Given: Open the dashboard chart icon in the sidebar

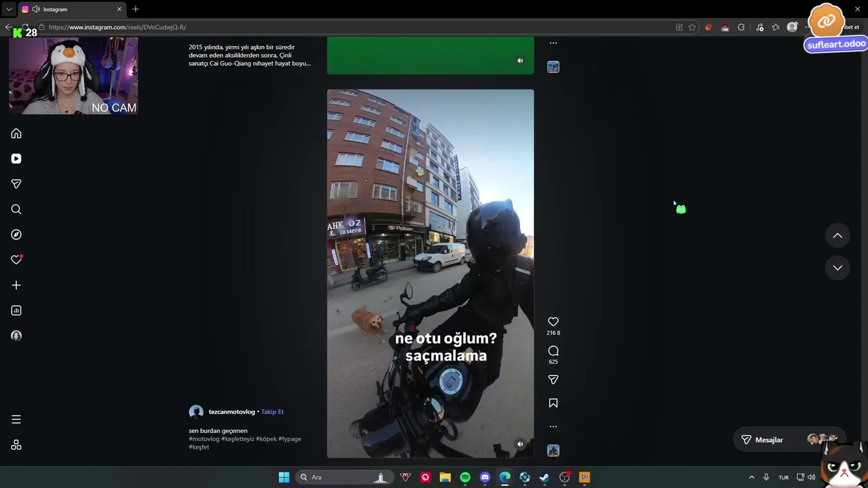Looking at the screenshot, I should click(x=16, y=310).
